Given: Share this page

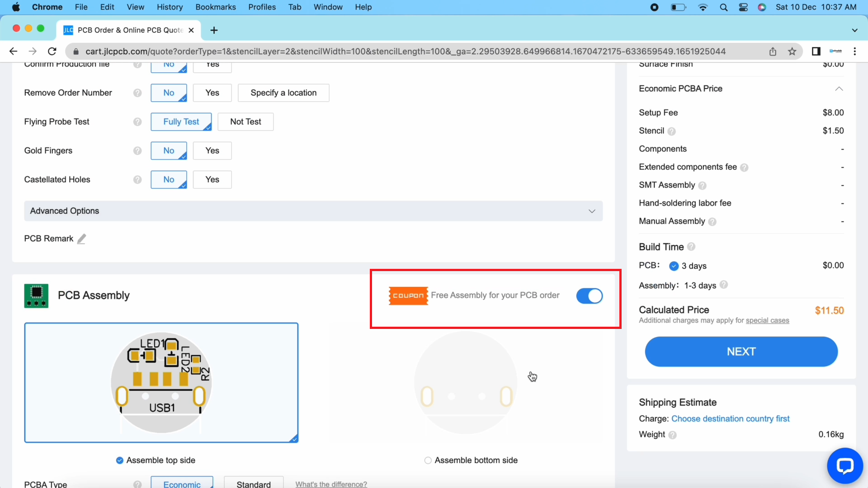Looking at the screenshot, I should coord(773,52).
